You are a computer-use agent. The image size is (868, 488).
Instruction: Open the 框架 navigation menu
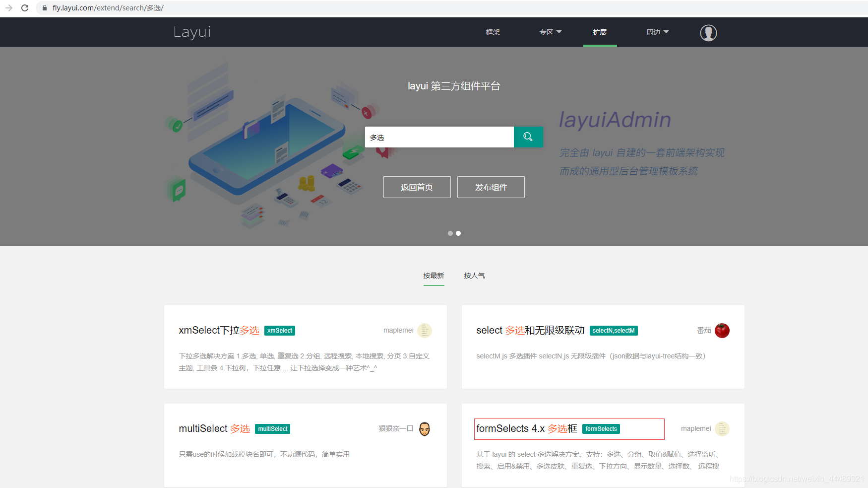[493, 32]
